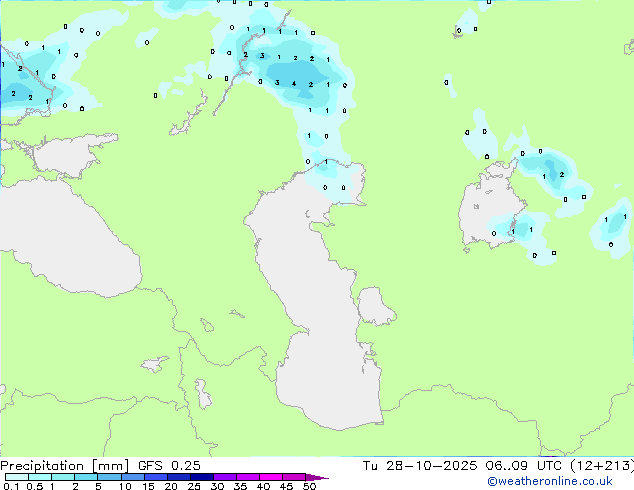Click the legend value "20"
This screenshot has height=490, width=634.
tap(171, 486)
